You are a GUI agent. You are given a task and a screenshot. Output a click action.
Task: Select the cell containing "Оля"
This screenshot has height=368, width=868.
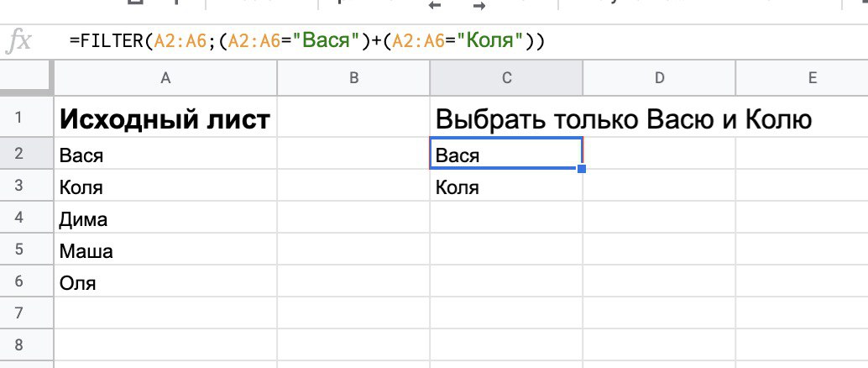point(165,283)
